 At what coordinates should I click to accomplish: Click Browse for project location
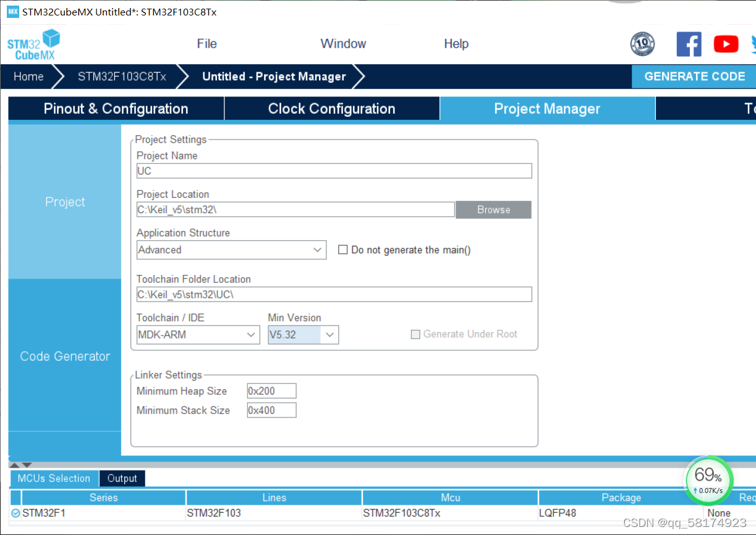pos(493,210)
